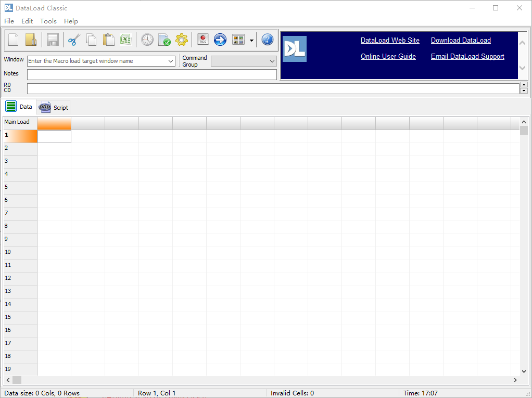Select row header 16
Screen dimensions: 532x398
coord(20,331)
